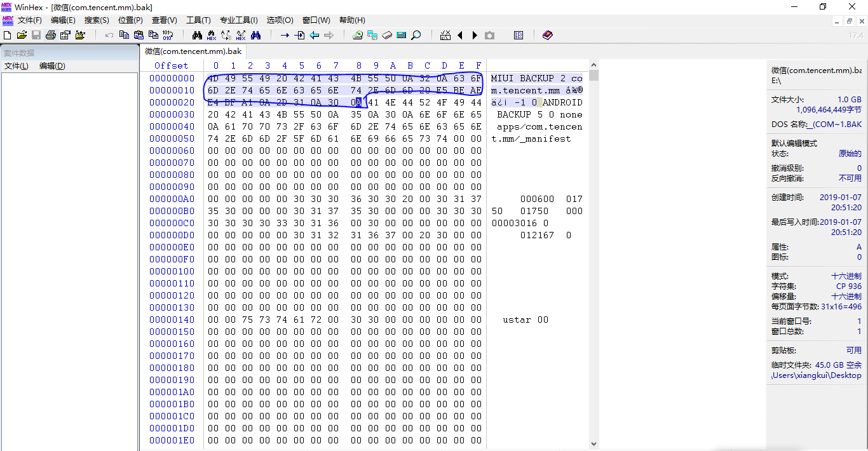Click the binoculars Find Text icon
This screenshot has width=868, height=451.
click(x=197, y=35)
